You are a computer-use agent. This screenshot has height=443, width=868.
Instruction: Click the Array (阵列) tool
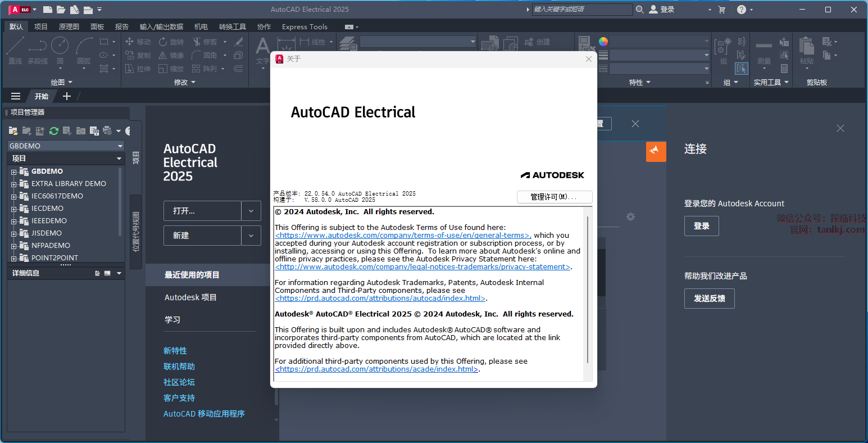point(204,69)
